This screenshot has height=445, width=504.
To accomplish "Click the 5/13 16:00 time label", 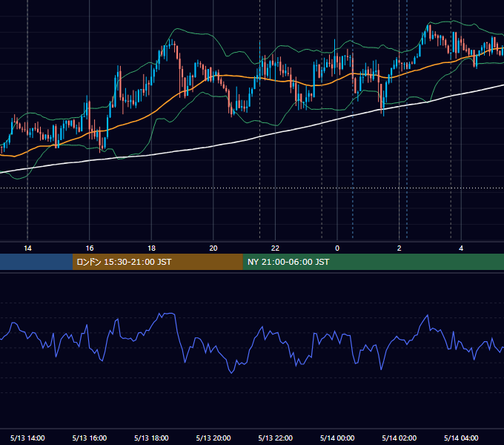I will (90, 438).
